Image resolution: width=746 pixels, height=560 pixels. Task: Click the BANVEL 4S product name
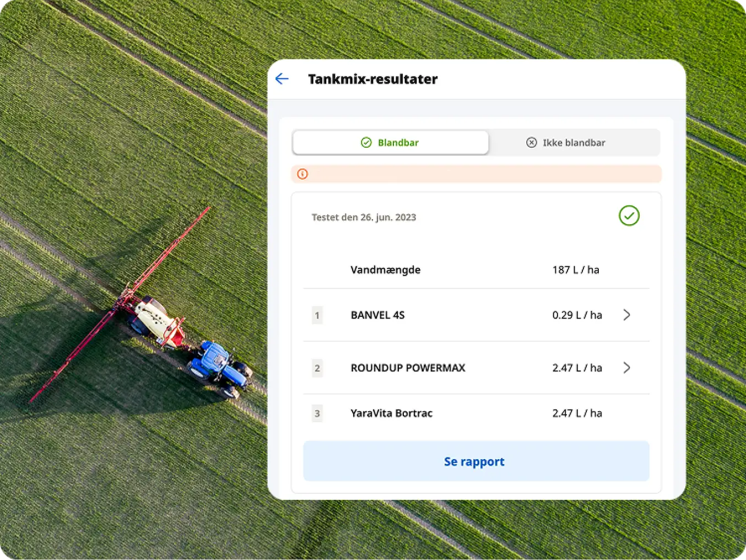pos(377,315)
